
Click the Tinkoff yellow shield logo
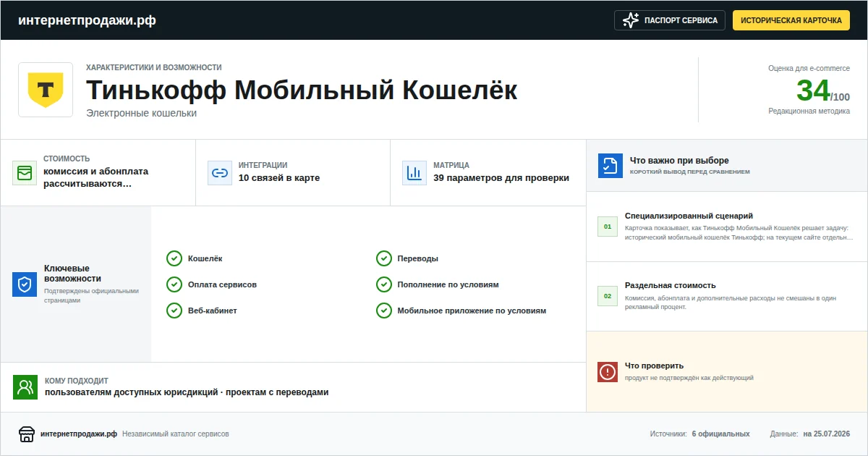[x=46, y=90]
